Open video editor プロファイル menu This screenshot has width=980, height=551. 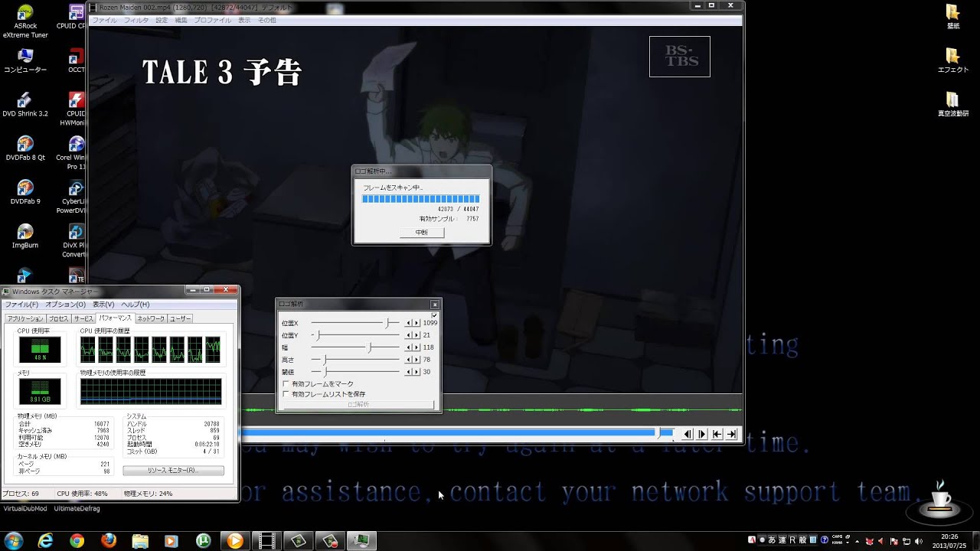tap(213, 20)
